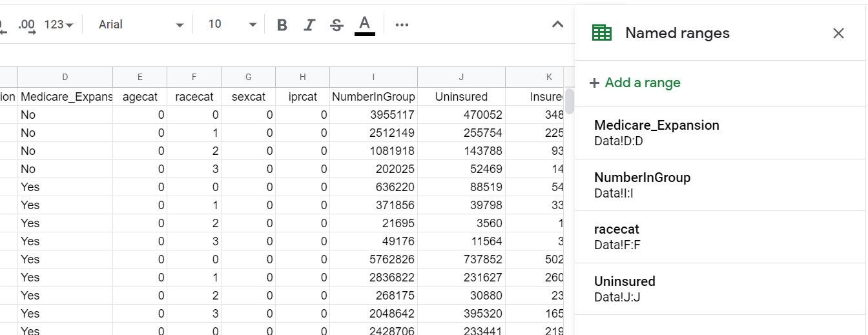Click the racecat header cell in sheet

click(194, 97)
